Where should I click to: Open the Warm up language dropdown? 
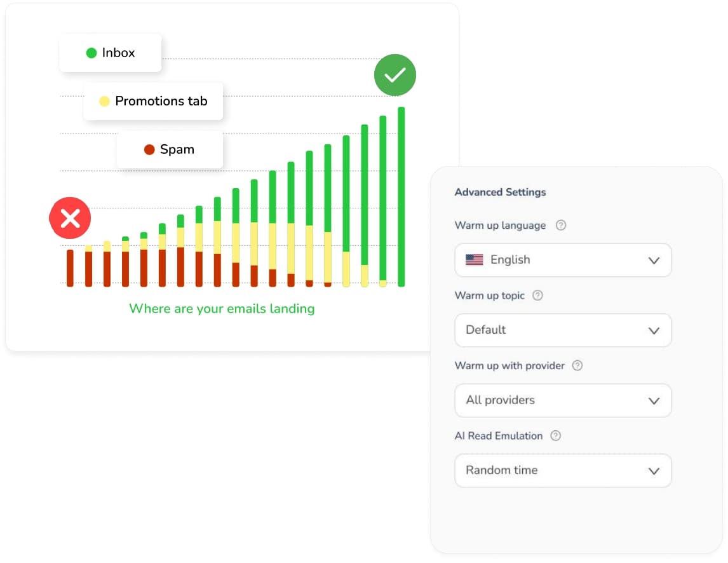coord(563,260)
